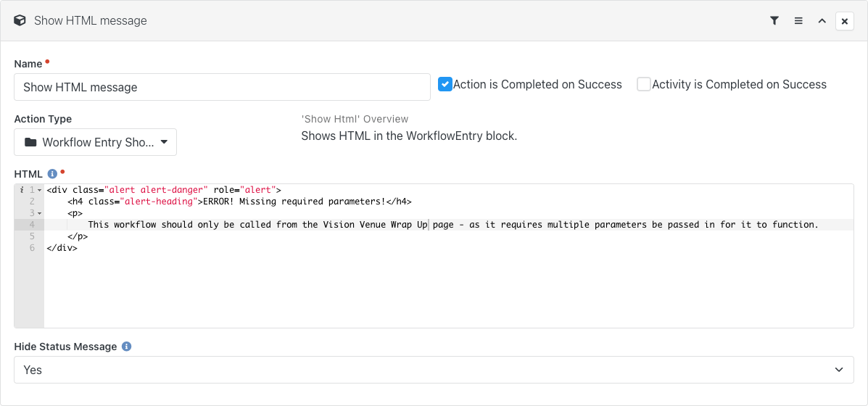Viewport: 868px width, 406px height.
Task: Click the HTML field info icon
Action: pyautogui.click(x=53, y=174)
